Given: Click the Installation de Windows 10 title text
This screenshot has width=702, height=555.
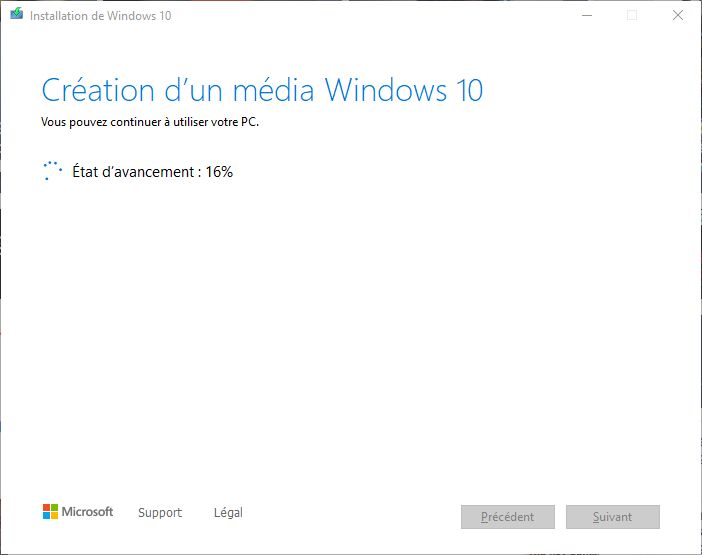Looking at the screenshot, I should click(100, 16).
